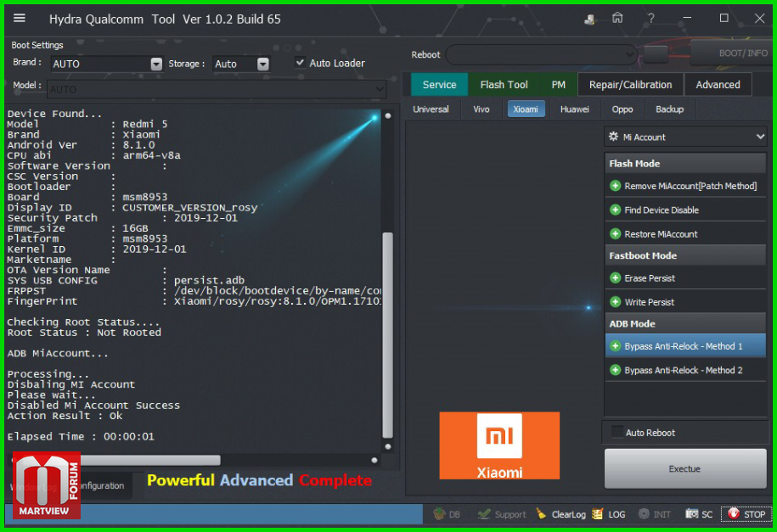The width and height of the screenshot is (777, 532).
Task: Open the Huawei sub-tab
Action: pos(574,109)
